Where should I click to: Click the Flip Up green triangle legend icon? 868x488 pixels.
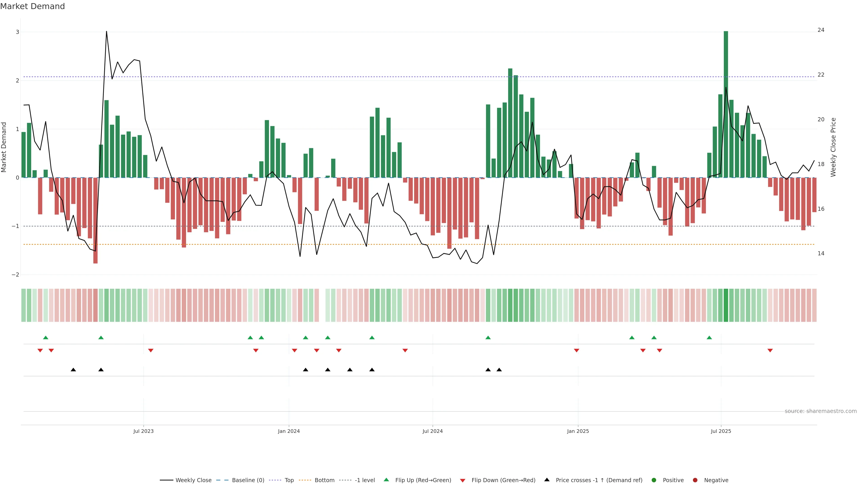click(x=386, y=480)
